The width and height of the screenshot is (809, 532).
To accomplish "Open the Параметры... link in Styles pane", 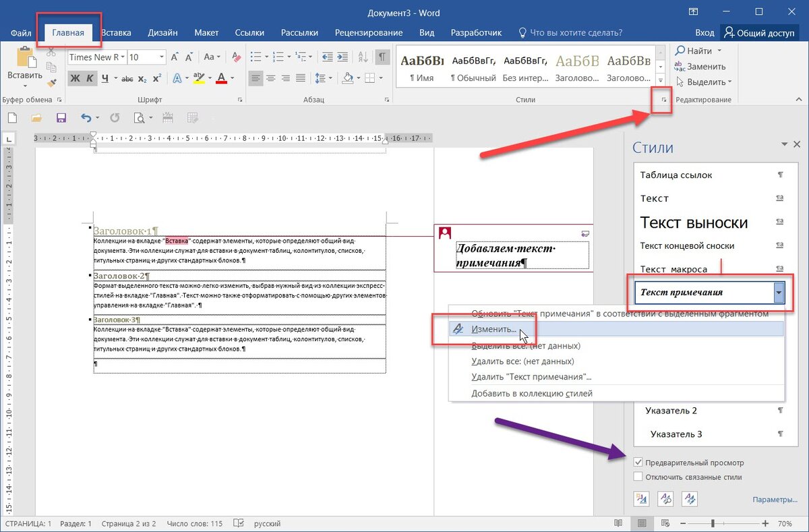I will coord(775,500).
